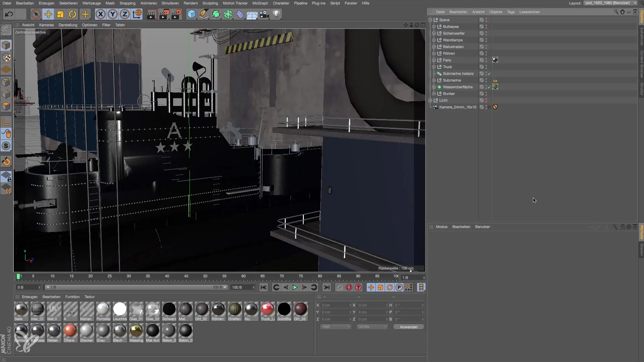This screenshot has width=644, height=362.
Task: Expand the Licht group
Action: coord(430,100)
